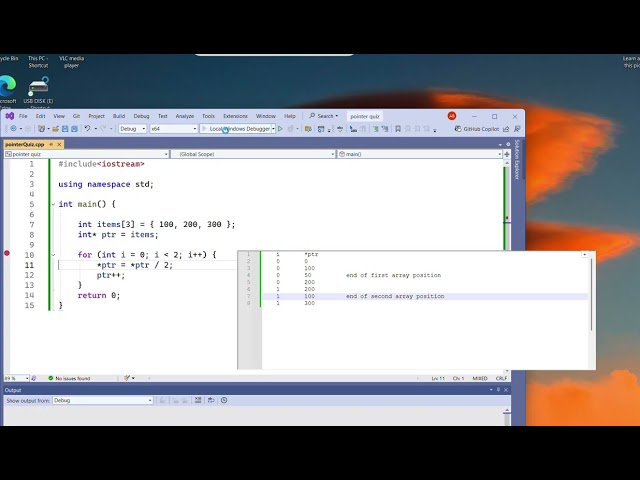Open the Build menu

(x=119, y=116)
